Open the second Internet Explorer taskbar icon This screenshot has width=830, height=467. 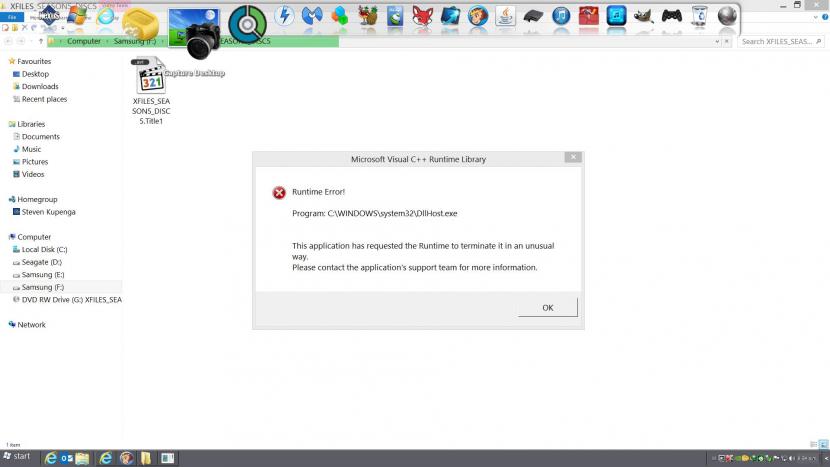[x=105, y=458]
